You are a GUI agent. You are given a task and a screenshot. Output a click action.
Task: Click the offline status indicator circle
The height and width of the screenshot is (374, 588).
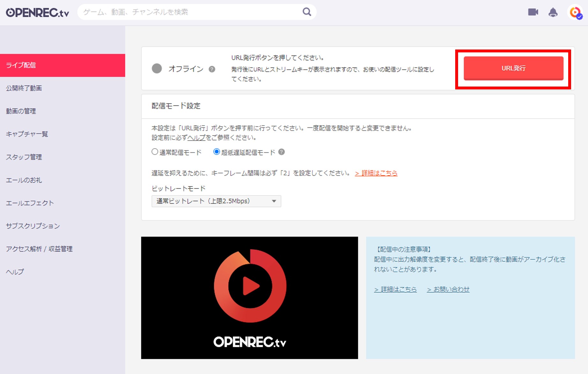tap(157, 68)
